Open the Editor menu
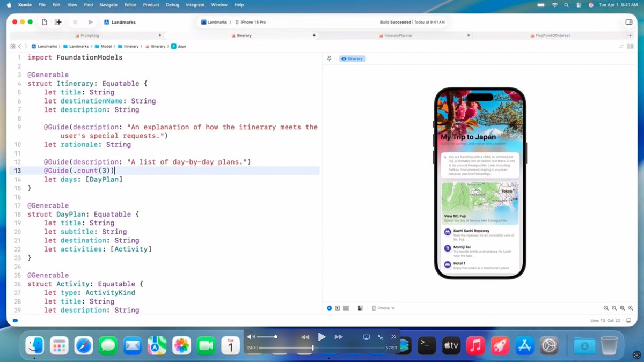 (x=130, y=5)
